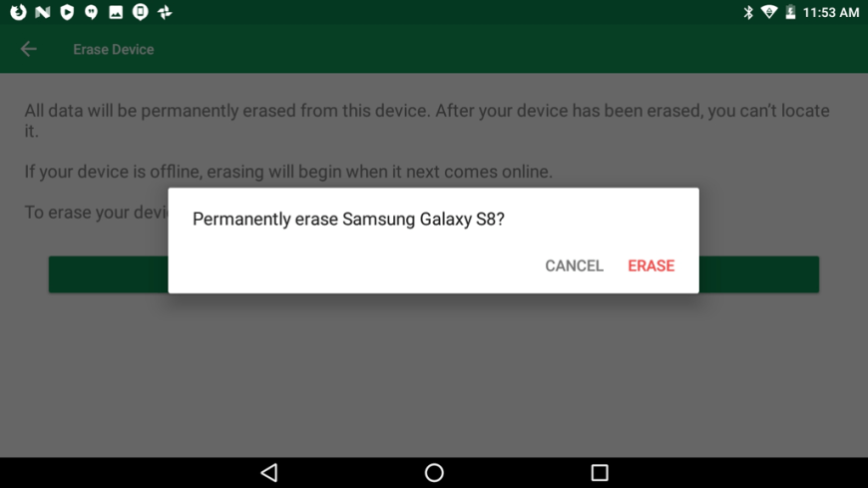Tap the Android back navigation triangle
Screen dimensions: 868x488
[x=269, y=472]
